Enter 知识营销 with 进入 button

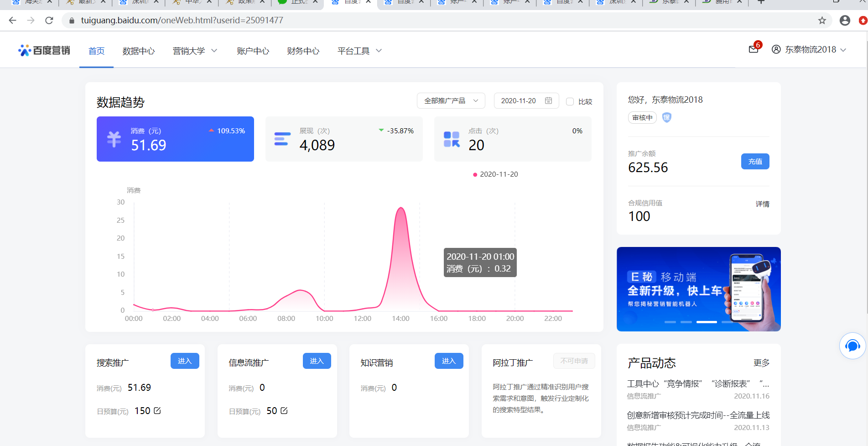(449, 361)
